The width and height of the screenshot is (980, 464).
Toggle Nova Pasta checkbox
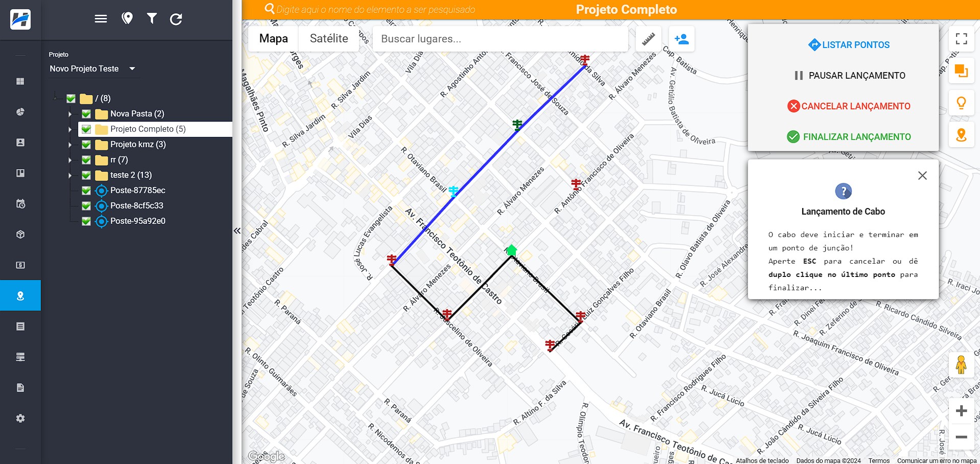tap(86, 114)
